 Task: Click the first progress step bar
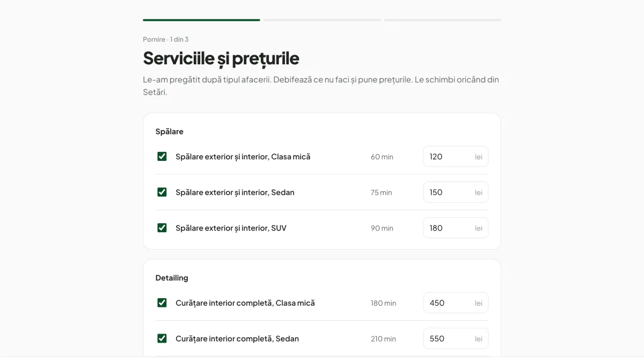click(201, 20)
